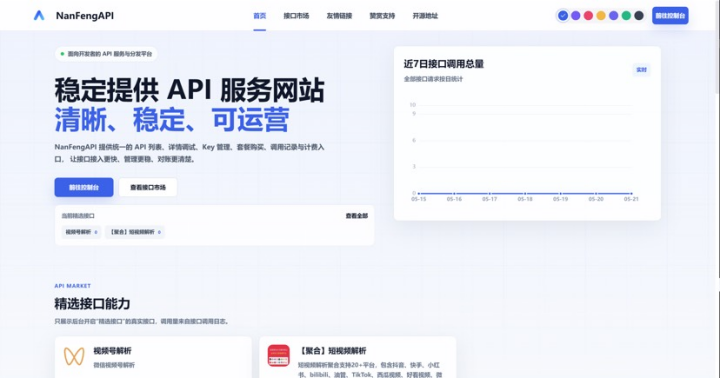Open the 友情链接 nav item
This screenshot has width=720, height=379.
[339, 16]
